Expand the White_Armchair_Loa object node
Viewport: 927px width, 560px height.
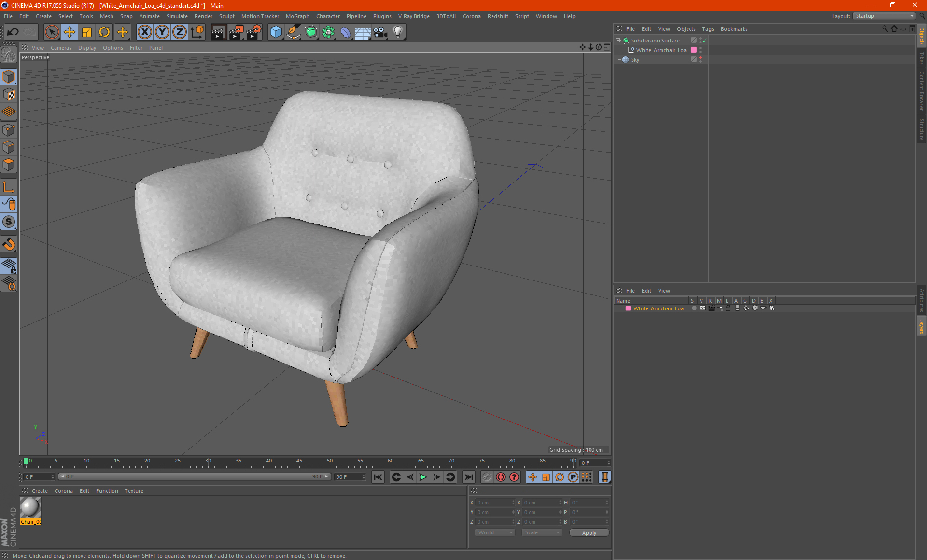point(623,50)
